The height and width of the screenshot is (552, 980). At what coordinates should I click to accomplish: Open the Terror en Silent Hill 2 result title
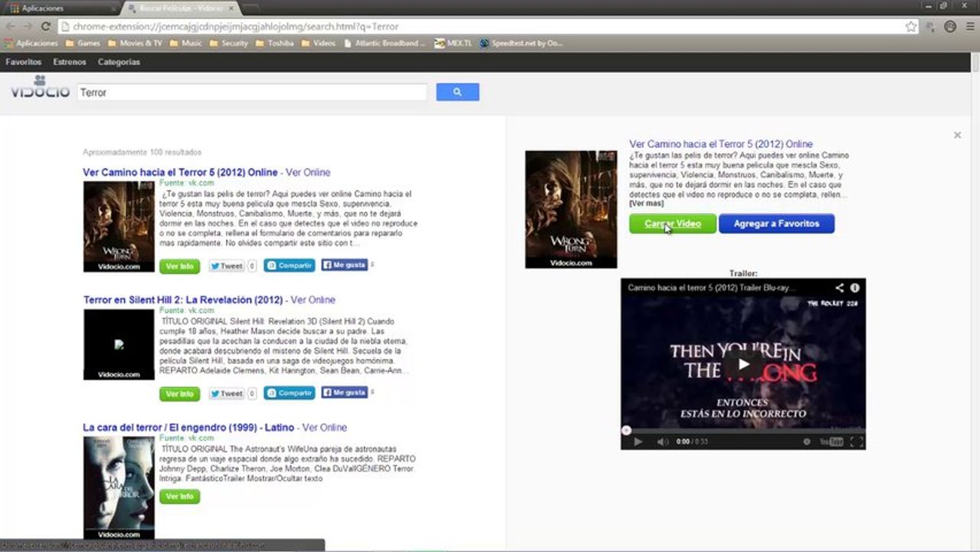tap(183, 300)
